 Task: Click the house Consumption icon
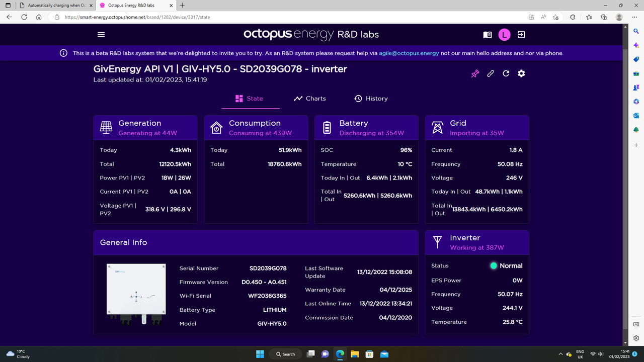(216, 128)
